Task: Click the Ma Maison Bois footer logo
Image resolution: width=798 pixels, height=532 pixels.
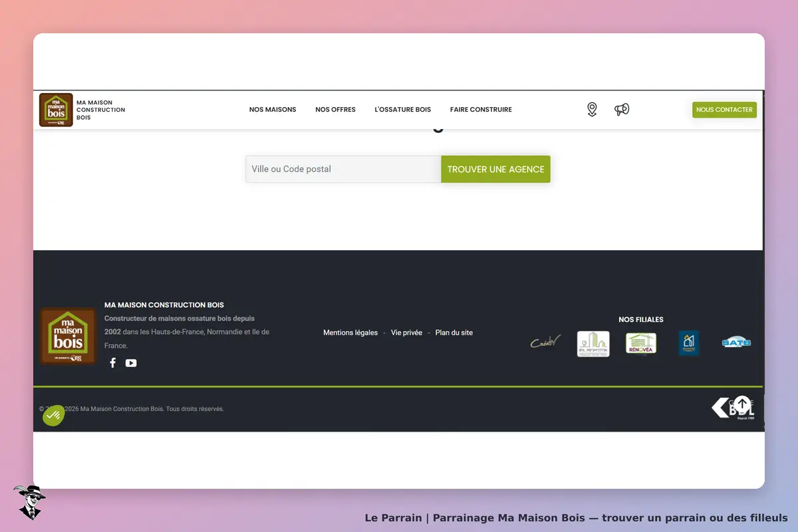Action: pyautogui.click(x=68, y=336)
